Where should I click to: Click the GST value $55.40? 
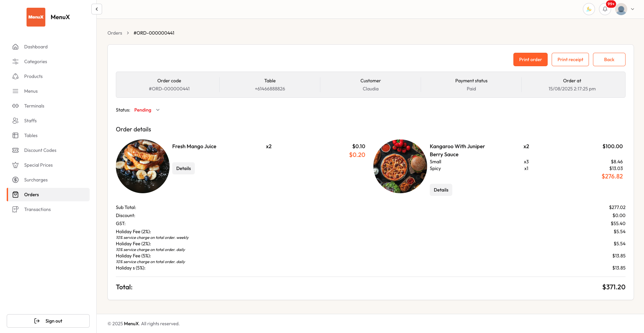click(618, 223)
